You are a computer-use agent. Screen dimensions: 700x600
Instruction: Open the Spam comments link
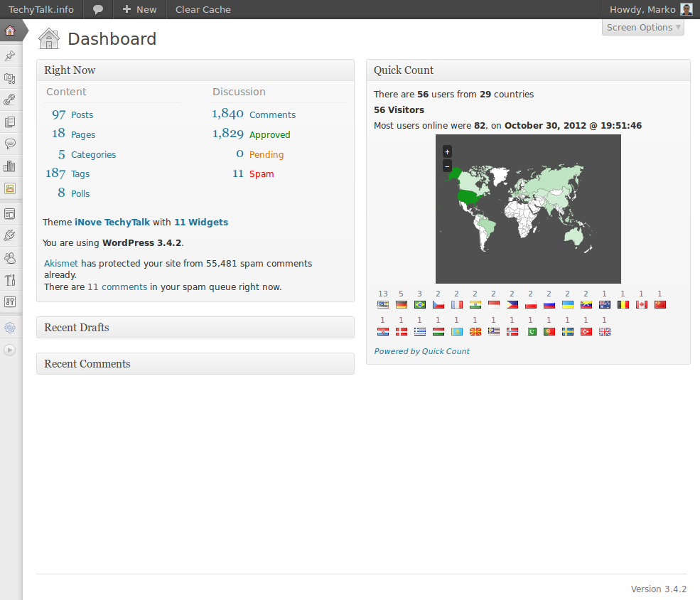pos(261,174)
